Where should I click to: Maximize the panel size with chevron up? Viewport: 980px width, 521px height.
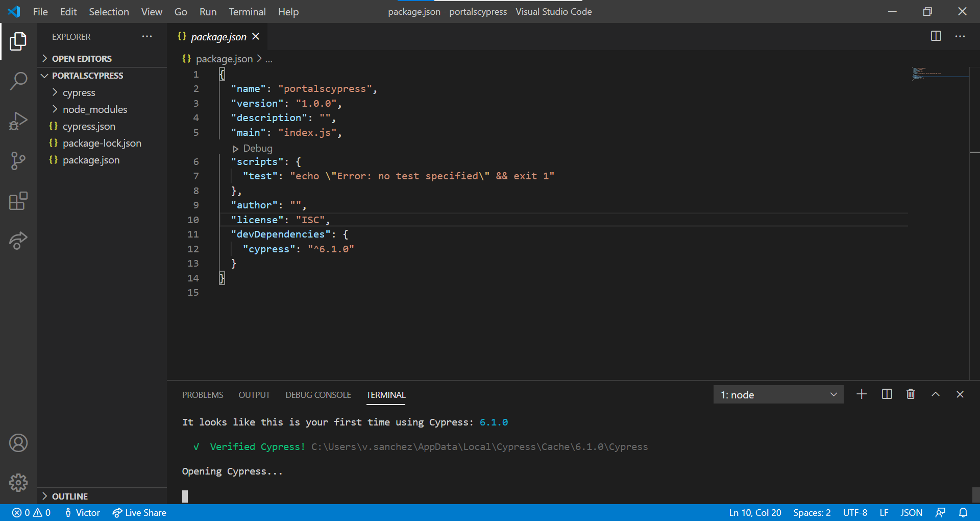(936, 394)
